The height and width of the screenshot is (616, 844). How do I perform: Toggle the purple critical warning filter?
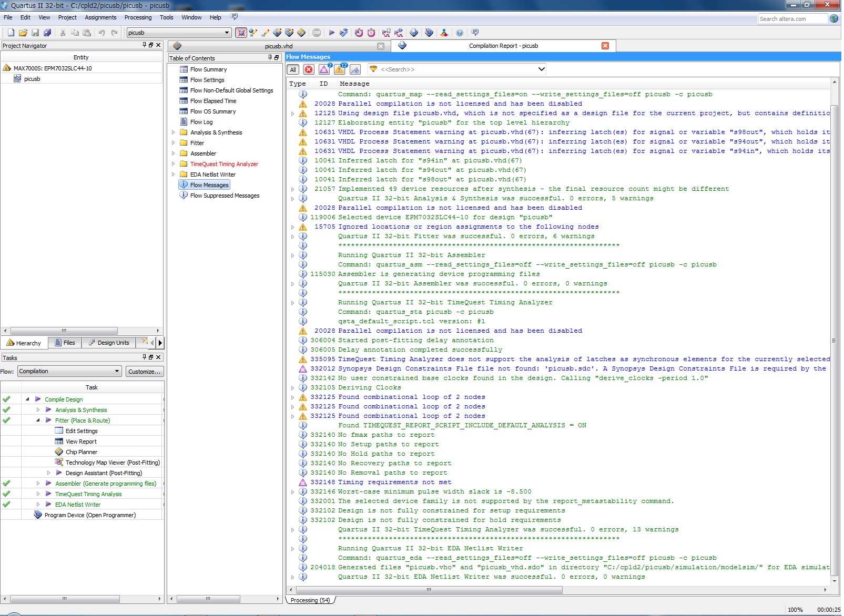point(324,69)
